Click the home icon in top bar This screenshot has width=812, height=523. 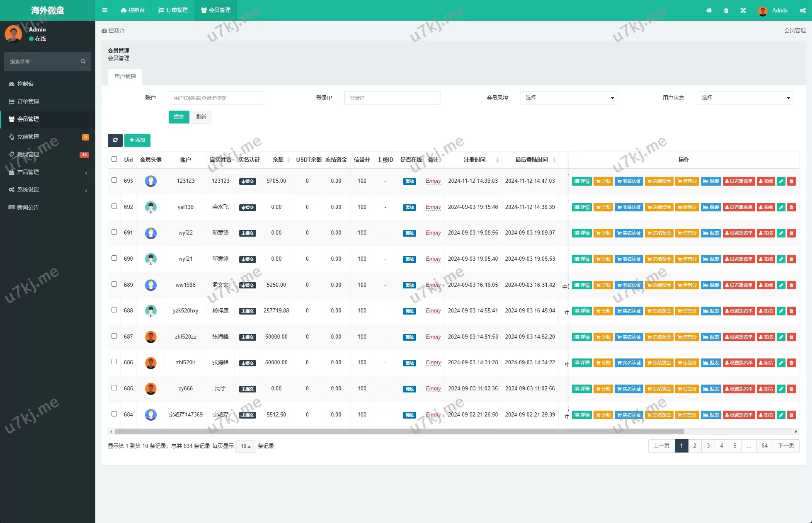(709, 10)
